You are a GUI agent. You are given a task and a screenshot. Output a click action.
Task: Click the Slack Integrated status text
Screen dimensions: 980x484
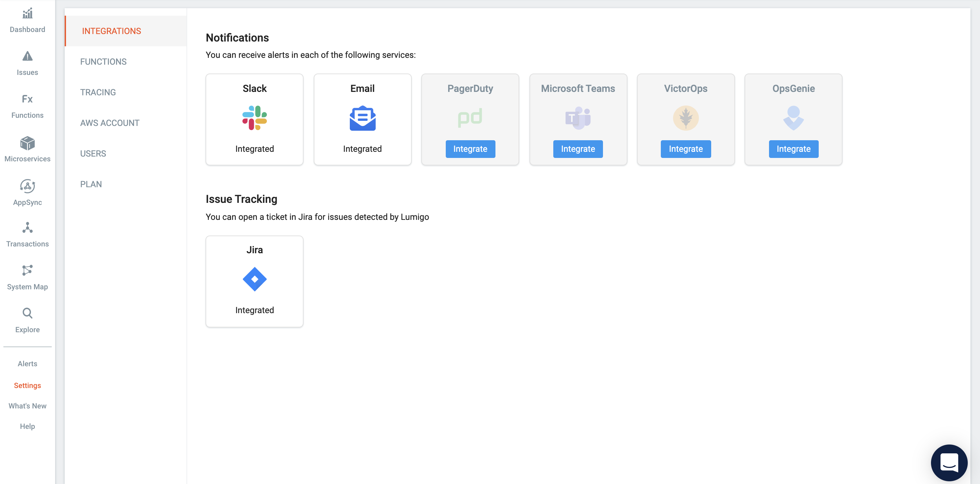[255, 149]
